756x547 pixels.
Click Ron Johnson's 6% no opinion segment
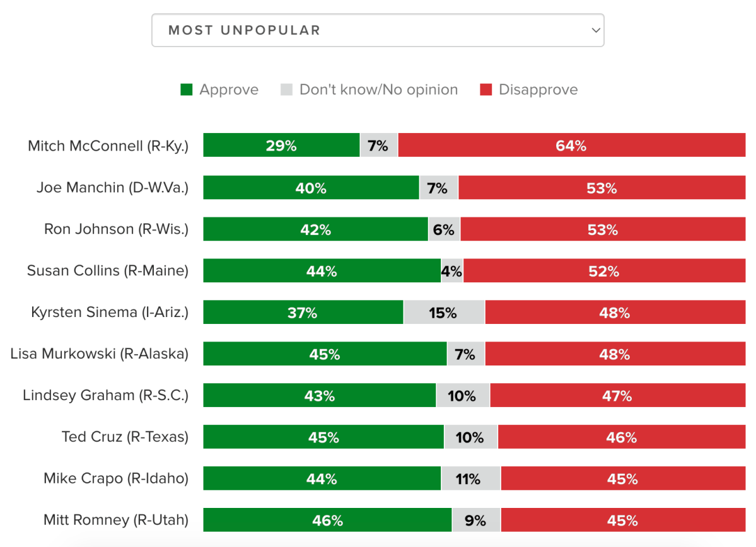(444, 229)
